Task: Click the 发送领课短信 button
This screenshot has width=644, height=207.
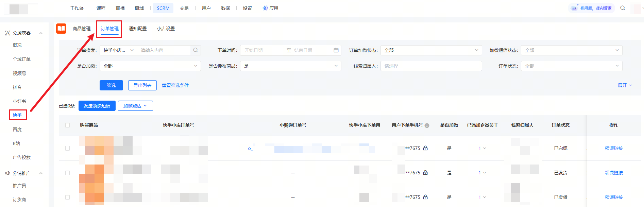Action: (97, 106)
